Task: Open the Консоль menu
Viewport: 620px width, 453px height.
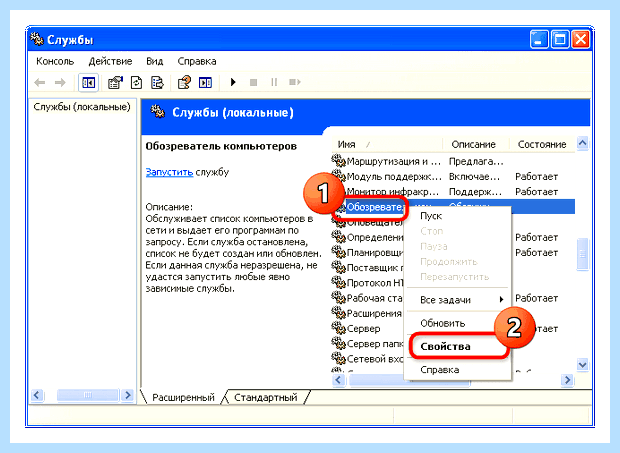Action: [55, 61]
